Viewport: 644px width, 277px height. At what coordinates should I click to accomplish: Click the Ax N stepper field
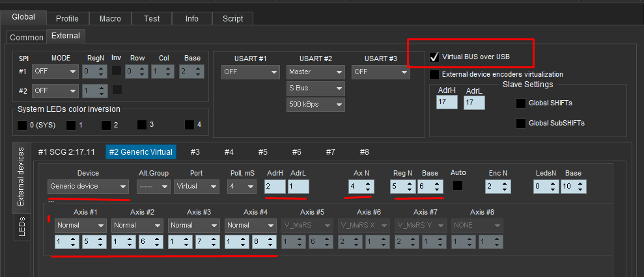pyautogui.click(x=360, y=187)
